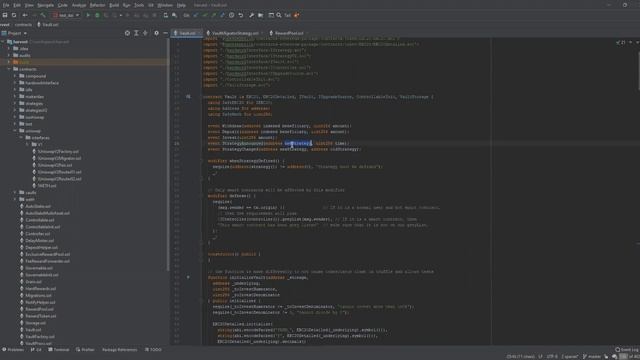
Task: Start debugging with the bug icon
Action: (97, 15)
